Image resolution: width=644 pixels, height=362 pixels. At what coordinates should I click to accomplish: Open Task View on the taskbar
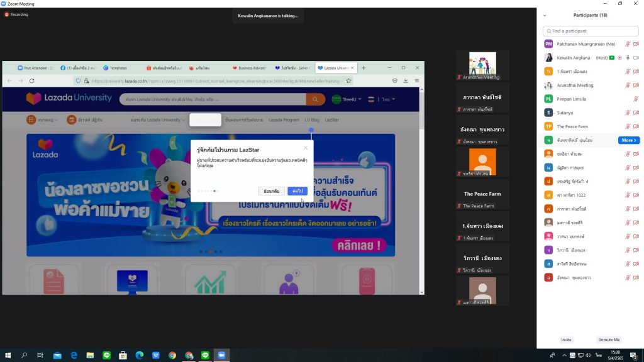[40, 356]
